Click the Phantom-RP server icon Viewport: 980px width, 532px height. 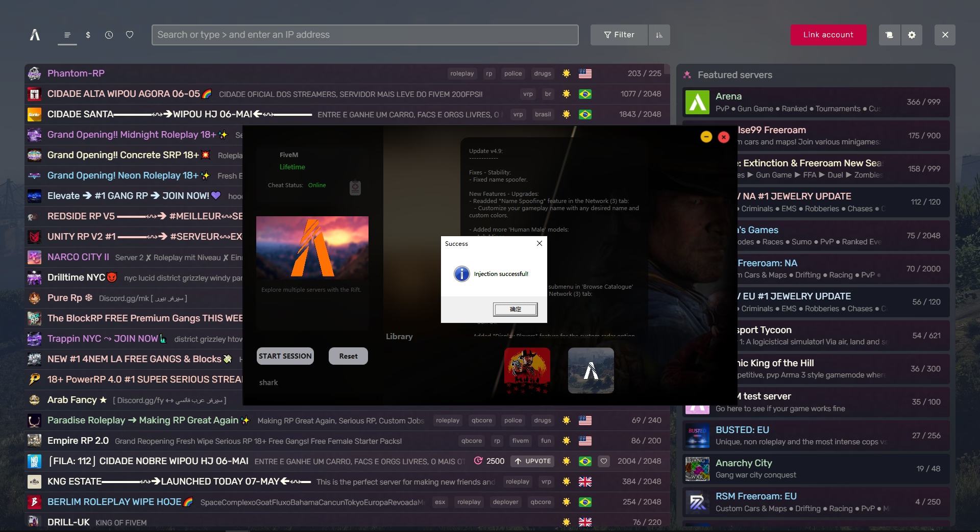pyautogui.click(x=34, y=73)
